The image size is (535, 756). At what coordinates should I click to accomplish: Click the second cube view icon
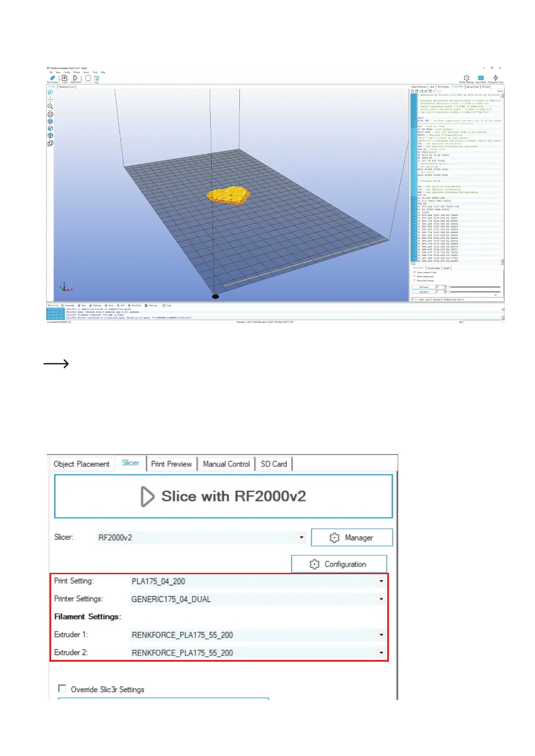(50, 128)
